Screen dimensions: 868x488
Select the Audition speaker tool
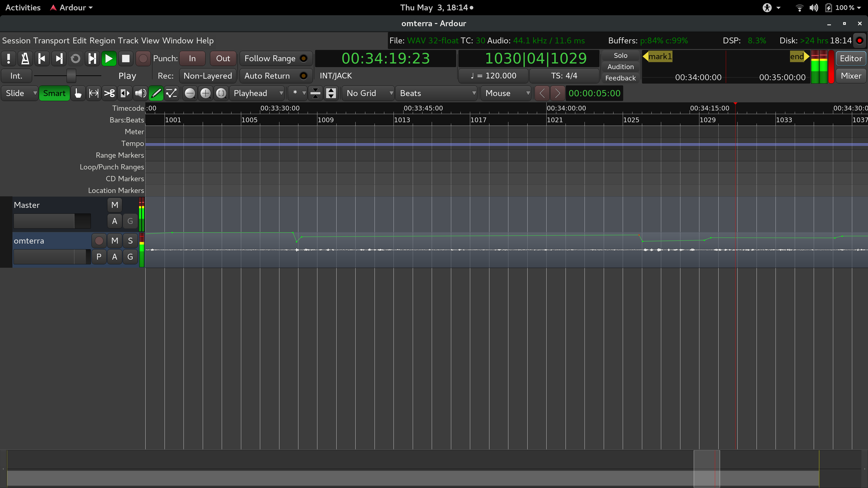point(140,93)
